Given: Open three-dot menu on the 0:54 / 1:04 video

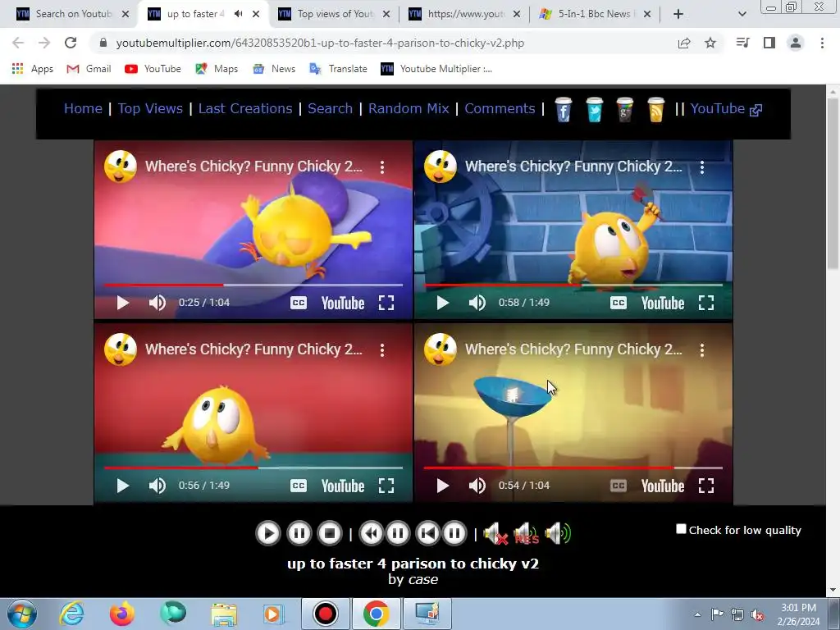Looking at the screenshot, I should point(702,350).
